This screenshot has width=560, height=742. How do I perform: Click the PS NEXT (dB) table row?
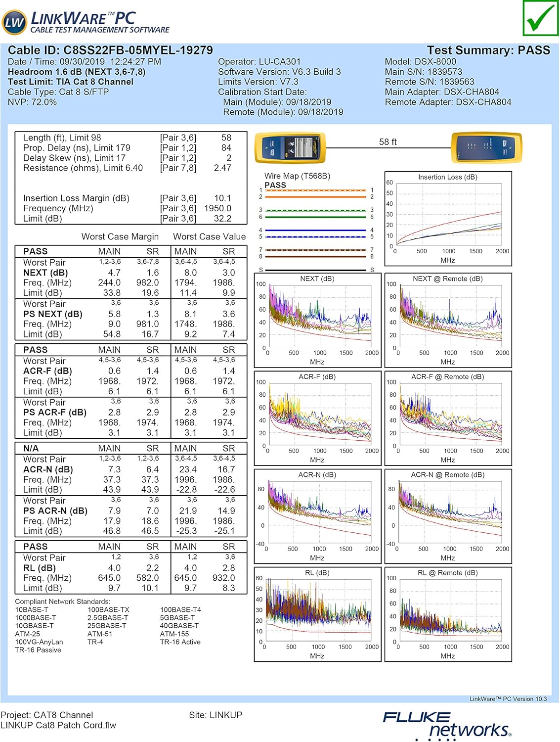coord(53,314)
